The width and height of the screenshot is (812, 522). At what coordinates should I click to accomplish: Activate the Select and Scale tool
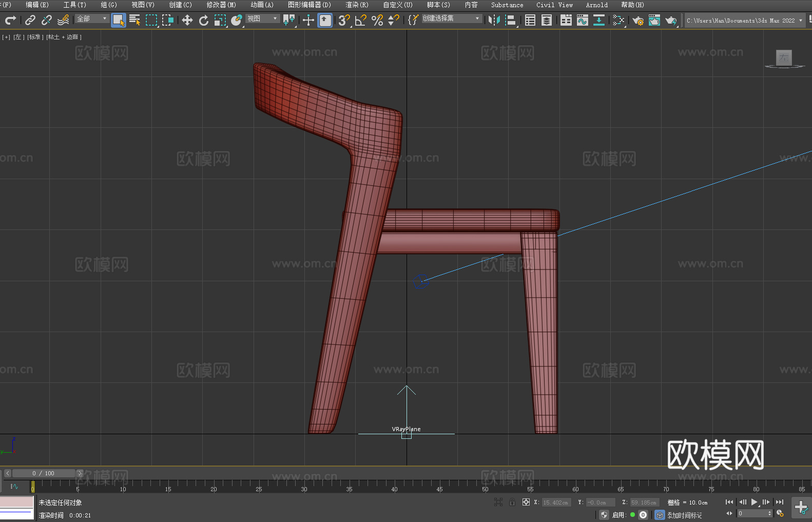pyautogui.click(x=220, y=20)
